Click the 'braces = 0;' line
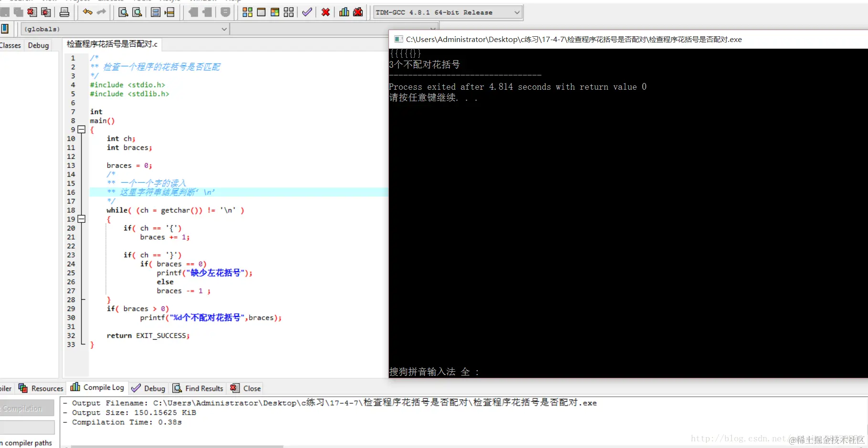868x448 pixels. (129, 166)
